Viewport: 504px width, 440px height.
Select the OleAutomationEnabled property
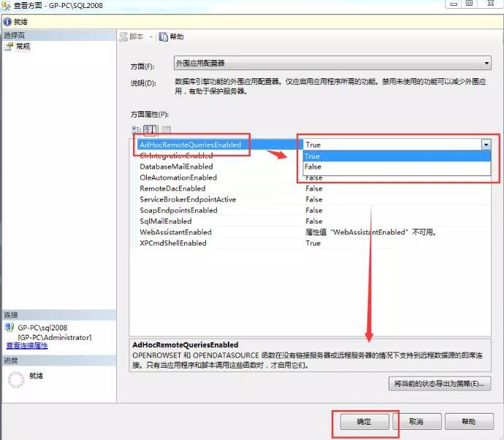(x=178, y=178)
